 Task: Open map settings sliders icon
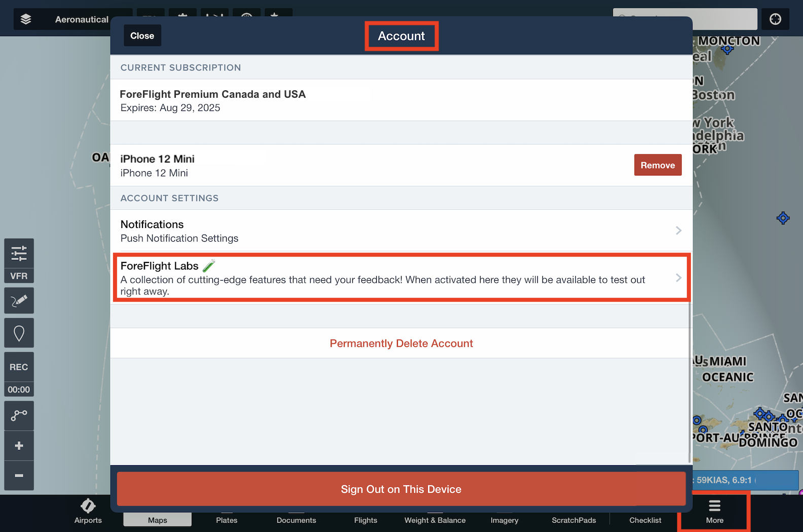(19, 253)
